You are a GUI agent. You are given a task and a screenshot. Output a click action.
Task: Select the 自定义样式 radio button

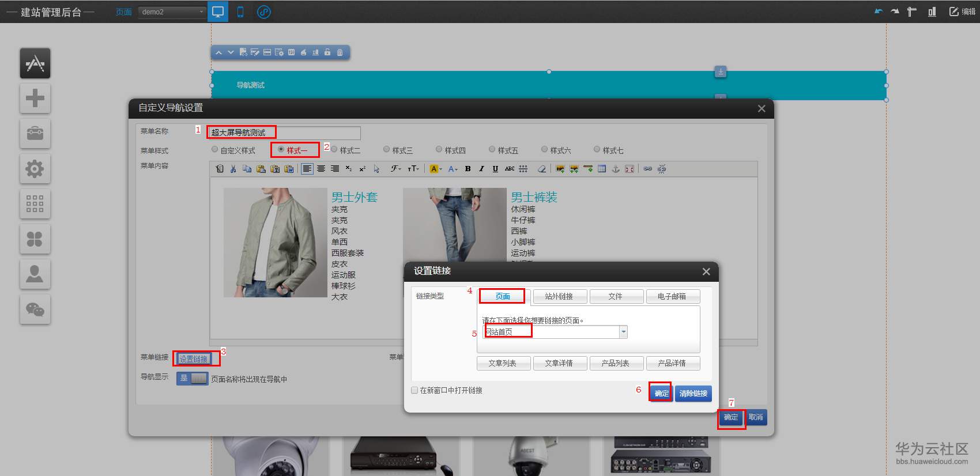pos(215,150)
